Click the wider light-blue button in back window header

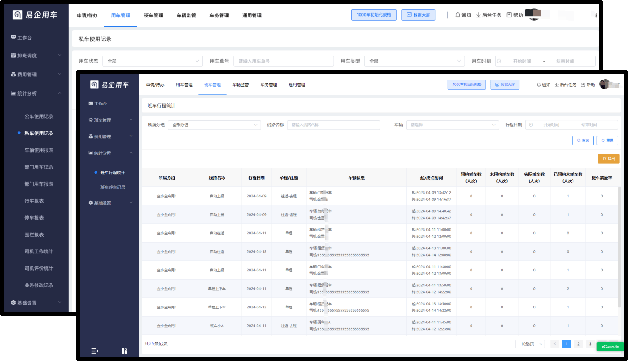coord(374,15)
